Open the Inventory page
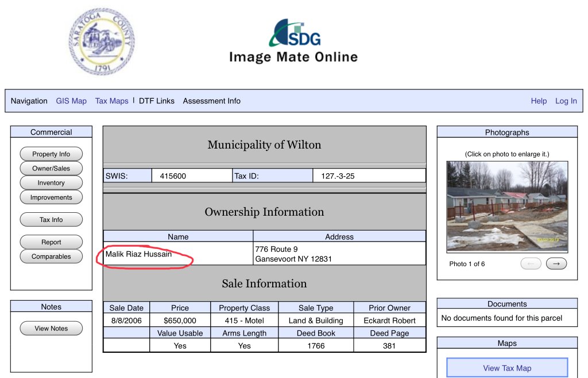Image resolution: width=588 pixels, height=378 pixels. pos(51,183)
